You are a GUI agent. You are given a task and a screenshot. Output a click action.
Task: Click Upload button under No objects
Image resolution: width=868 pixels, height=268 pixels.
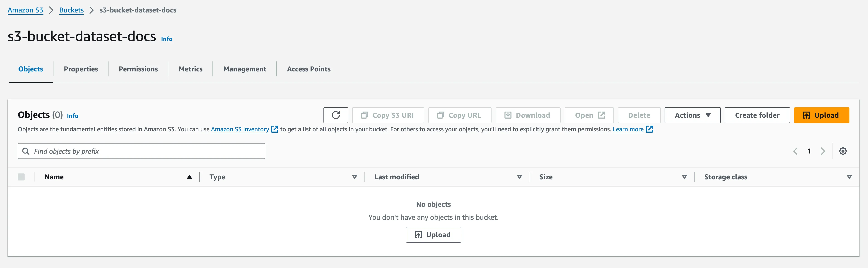pos(433,235)
